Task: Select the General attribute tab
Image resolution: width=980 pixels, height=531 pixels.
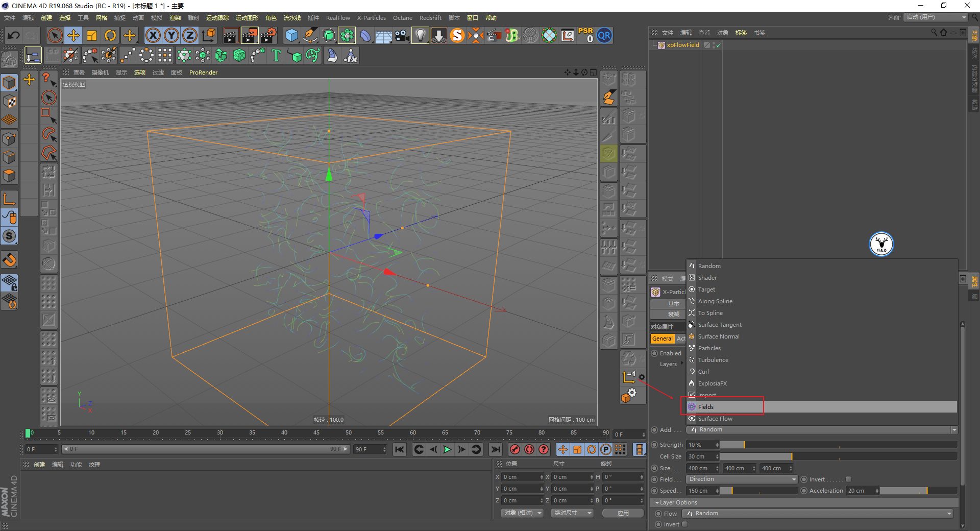Action: tap(662, 339)
